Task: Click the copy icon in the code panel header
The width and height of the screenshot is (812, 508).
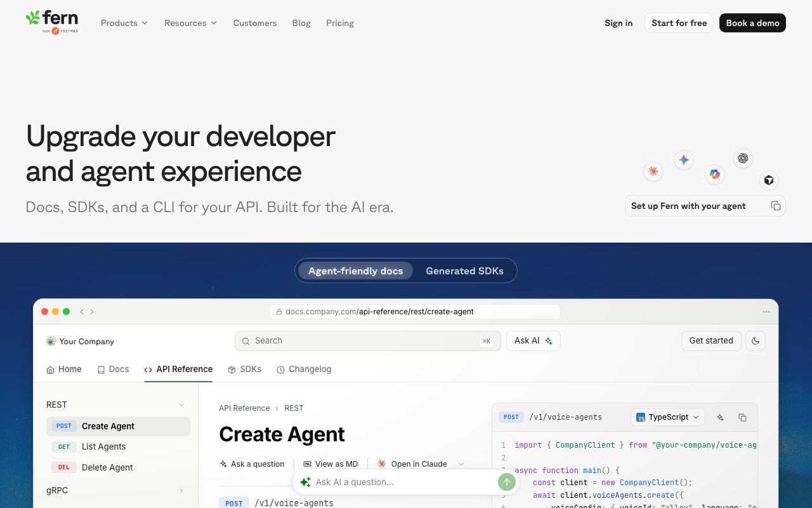Action: 742,417
